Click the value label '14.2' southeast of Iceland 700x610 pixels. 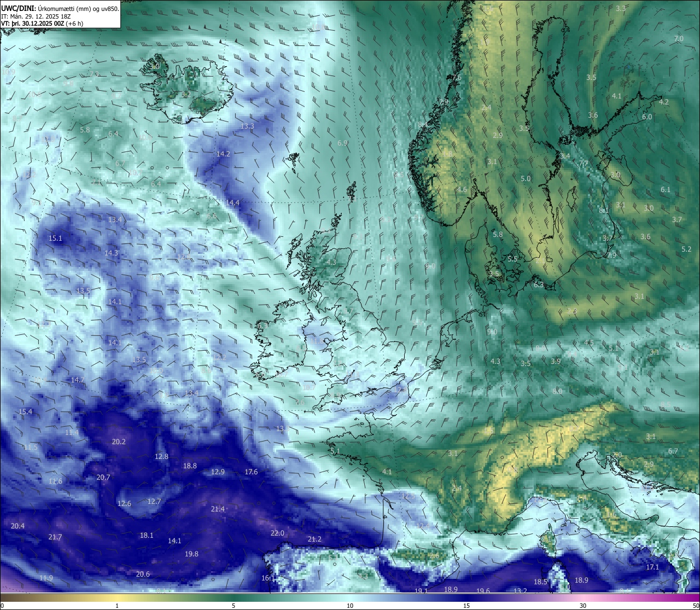[223, 154]
